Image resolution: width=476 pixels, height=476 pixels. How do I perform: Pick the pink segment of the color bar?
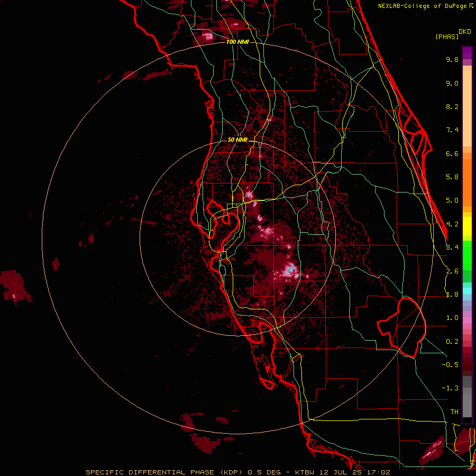[467, 321]
